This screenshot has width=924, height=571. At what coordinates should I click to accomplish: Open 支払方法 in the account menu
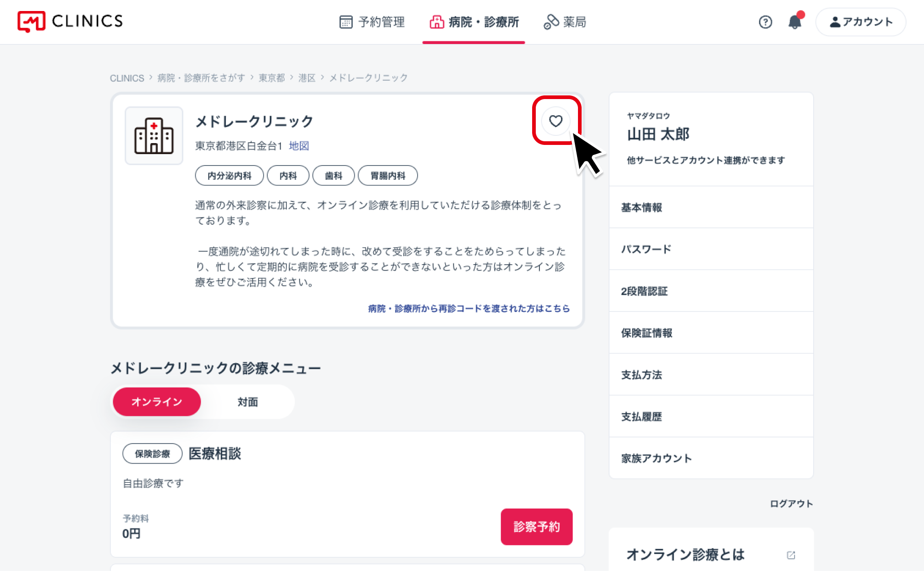tap(711, 375)
